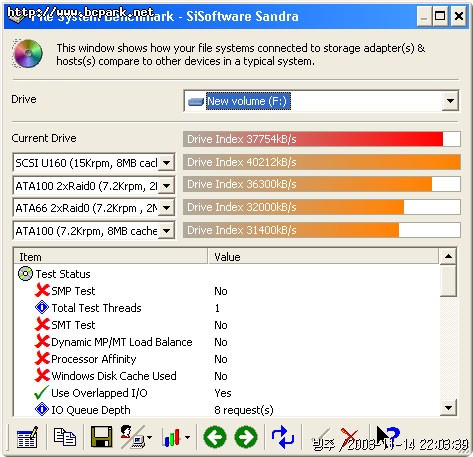473x457 pixels.
Task: Click the Item column header
Action: coord(111,257)
